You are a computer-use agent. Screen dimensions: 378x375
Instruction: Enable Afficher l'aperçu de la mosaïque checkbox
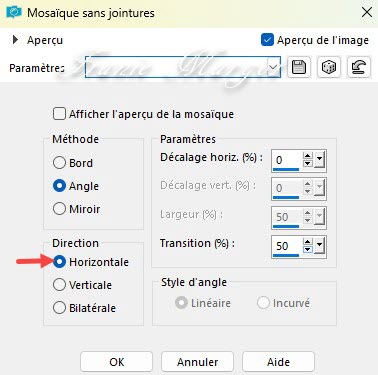tap(59, 114)
